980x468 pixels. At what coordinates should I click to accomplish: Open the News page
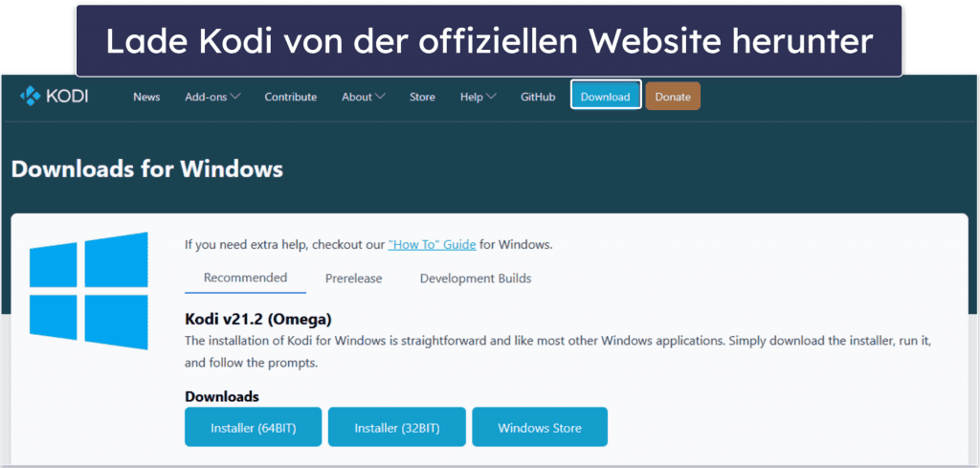coord(146,97)
